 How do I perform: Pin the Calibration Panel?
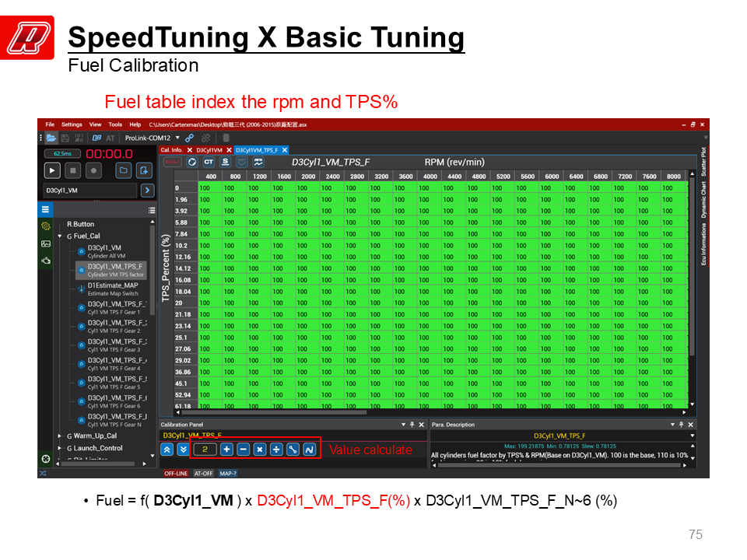click(412, 425)
